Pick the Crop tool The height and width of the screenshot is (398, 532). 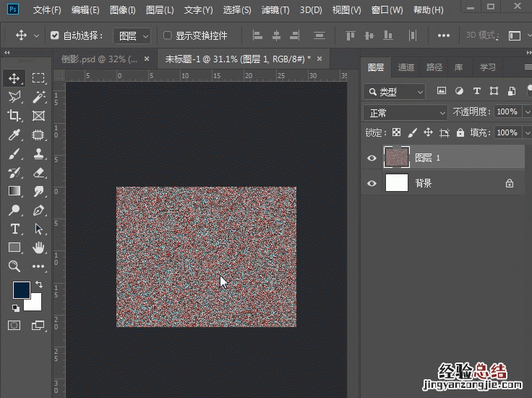click(x=14, y=116)
